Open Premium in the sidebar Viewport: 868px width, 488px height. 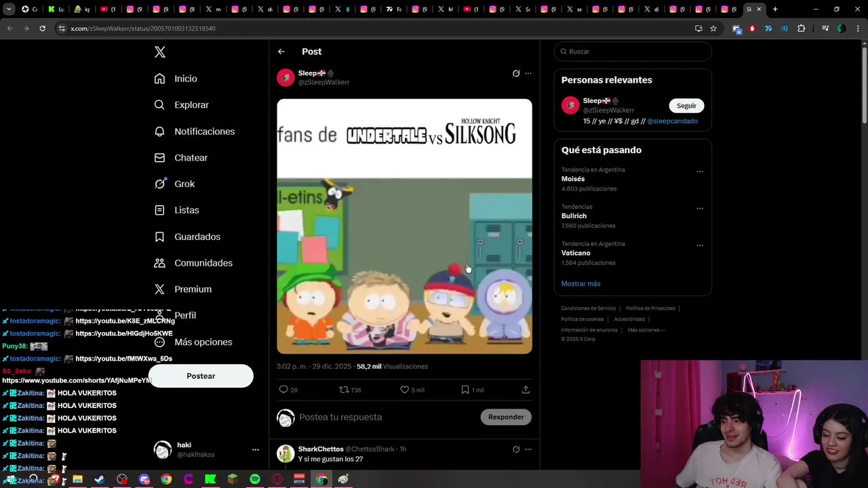click(182, 289)
